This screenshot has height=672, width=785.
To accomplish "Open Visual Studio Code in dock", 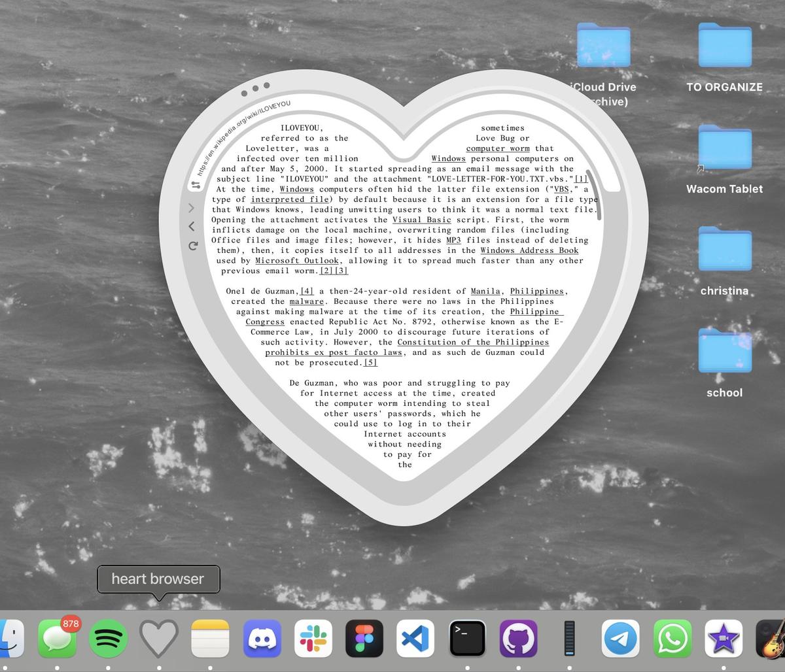I will (x=415, y=638).
